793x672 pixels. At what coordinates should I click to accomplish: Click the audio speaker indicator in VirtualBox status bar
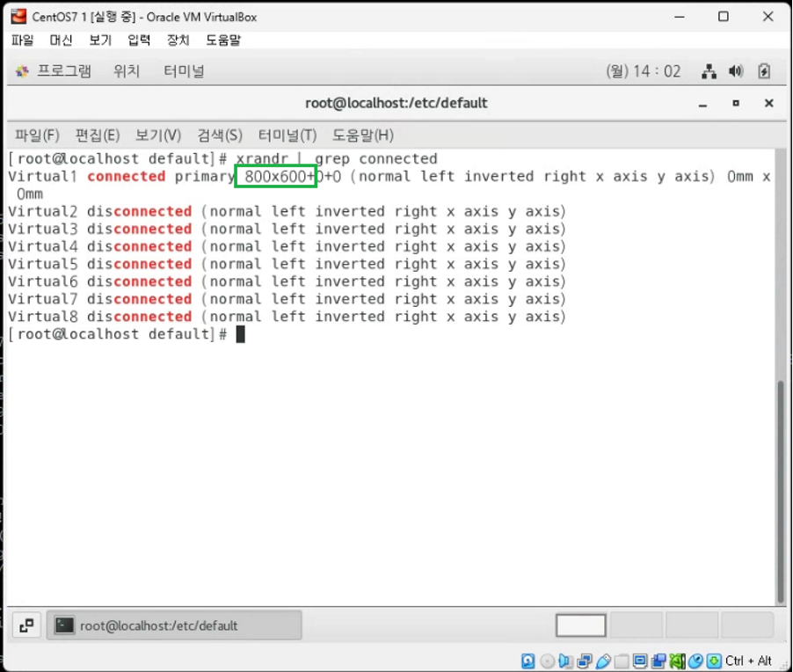[566, 661]
